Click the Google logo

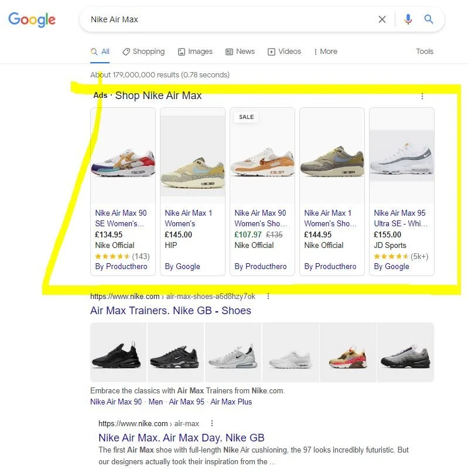pyautogui.click(x=32, y=20)
